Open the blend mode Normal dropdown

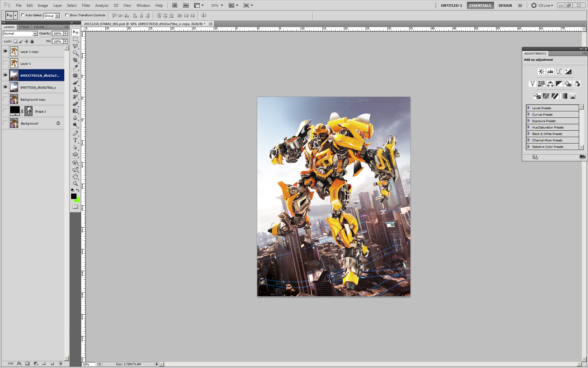(x=20, y=33)
